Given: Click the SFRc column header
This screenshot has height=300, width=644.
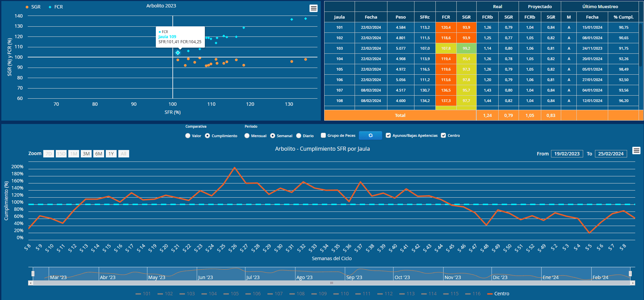Looking at the screenshot, I should [425, 17].
